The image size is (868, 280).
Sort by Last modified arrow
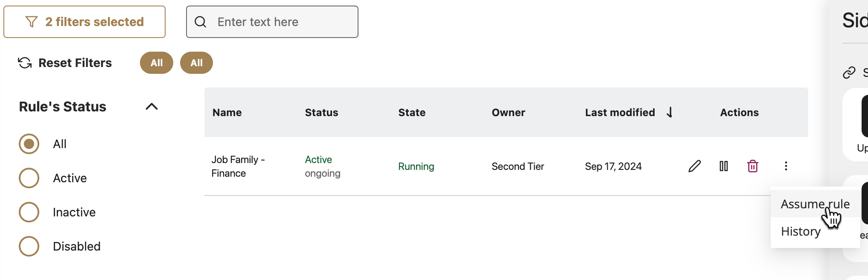(x=670, y=112)
